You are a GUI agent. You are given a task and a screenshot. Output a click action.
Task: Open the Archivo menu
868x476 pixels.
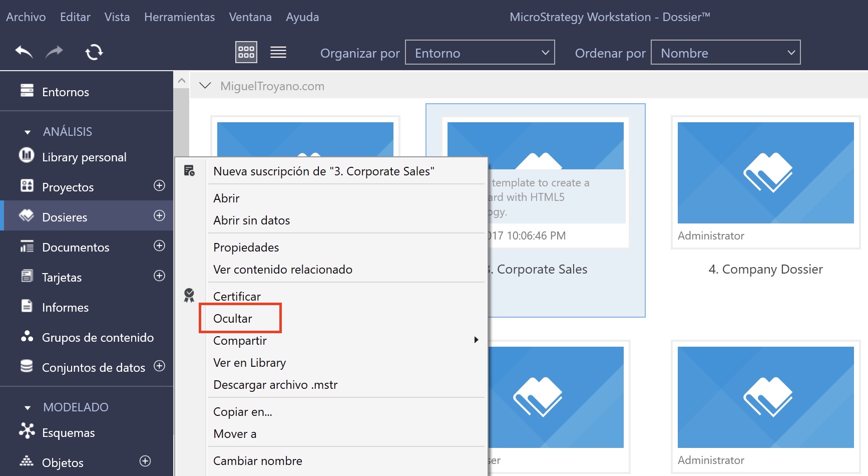26,17
